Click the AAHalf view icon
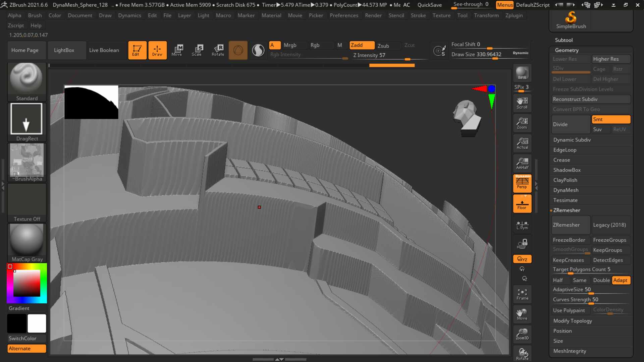This screenshot has height=362, width=644. click(522, 163)
